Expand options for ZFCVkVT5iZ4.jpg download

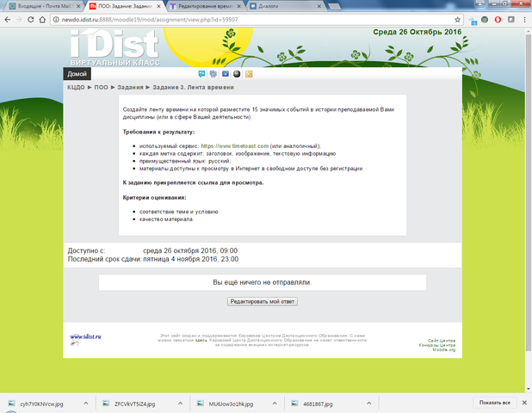point(180,404)
